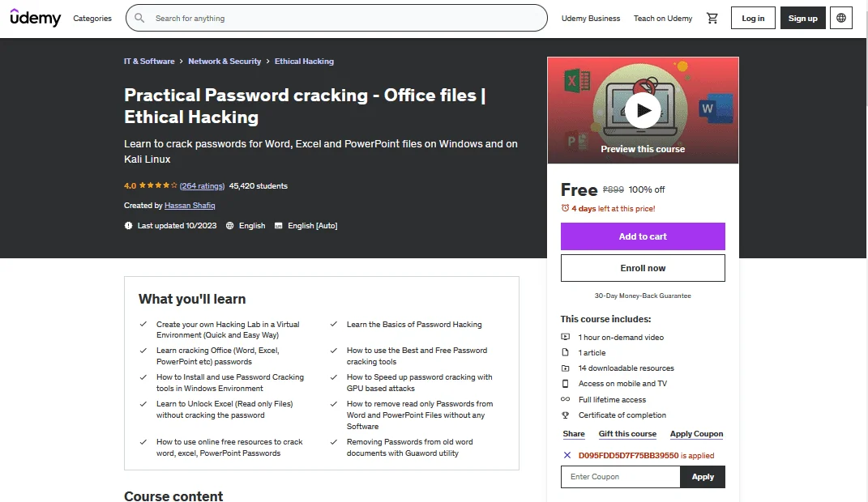The image size is (868, 502).
Task: Click 'Course content' heading
Action: point(173,496)
